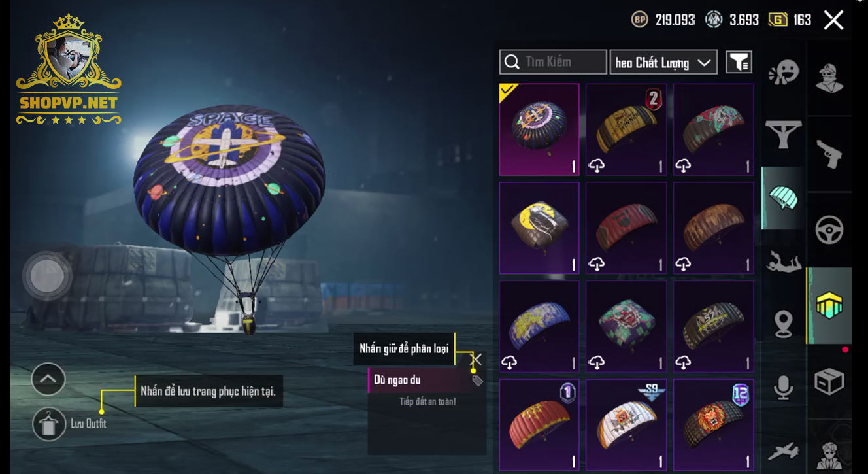
Task: Close the Dù ngao du info popup
Action: pyautogui.click(x=477, y=359)
